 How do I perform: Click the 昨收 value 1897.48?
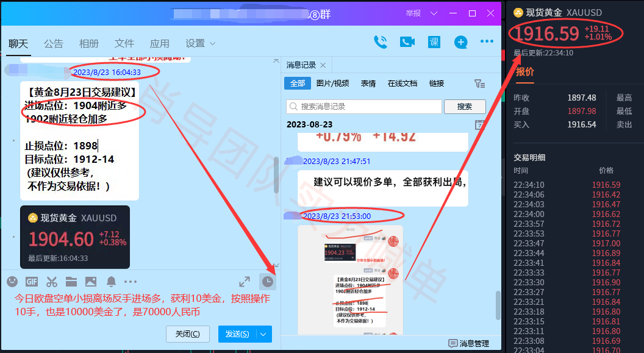[x=582, y=98]
